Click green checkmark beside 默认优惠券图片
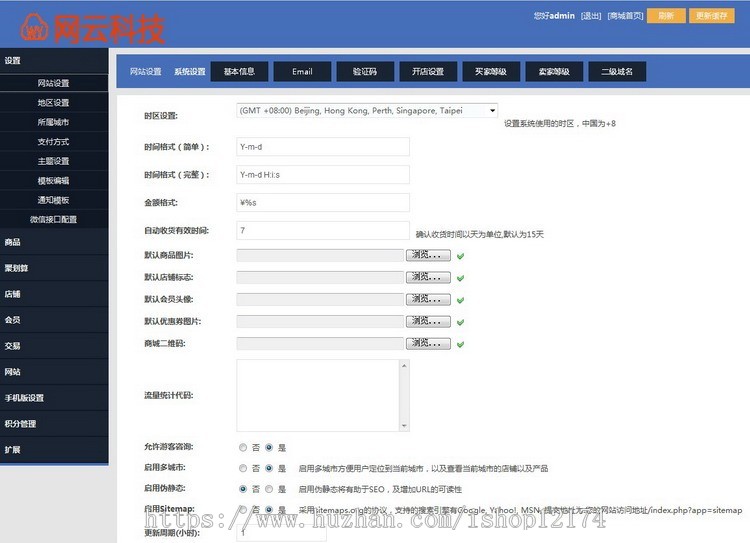 [x=460, y=322]
